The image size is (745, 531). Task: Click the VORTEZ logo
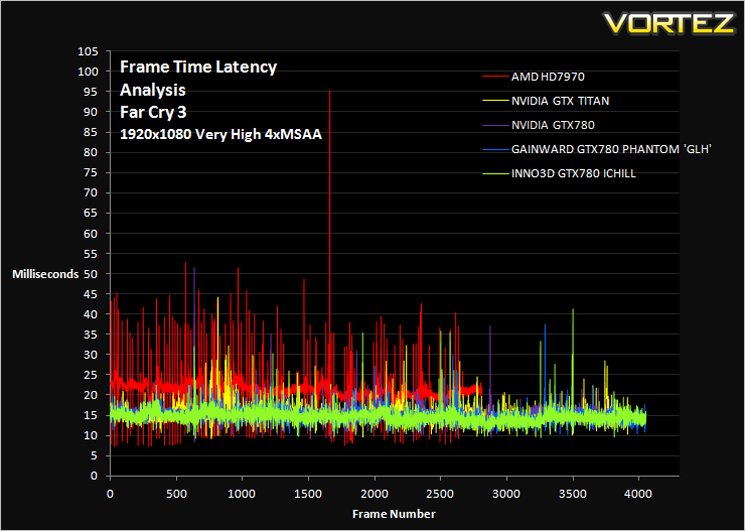[x=670, y=23]
